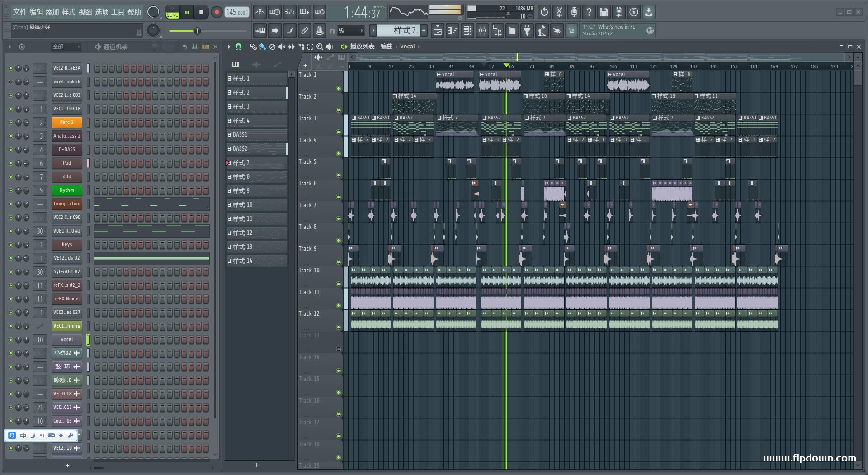Open the 文件 menu

coord(20,12)
